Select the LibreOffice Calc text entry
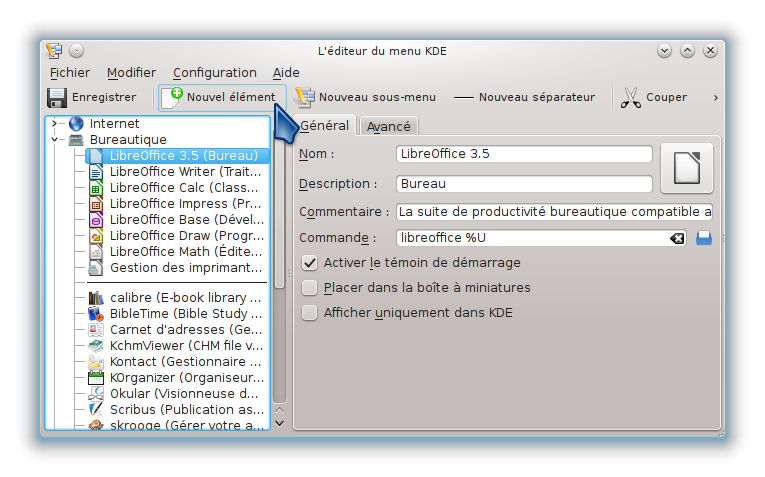Image resolution: width=765 pixels, height=477 pixels. pos(184,188)
